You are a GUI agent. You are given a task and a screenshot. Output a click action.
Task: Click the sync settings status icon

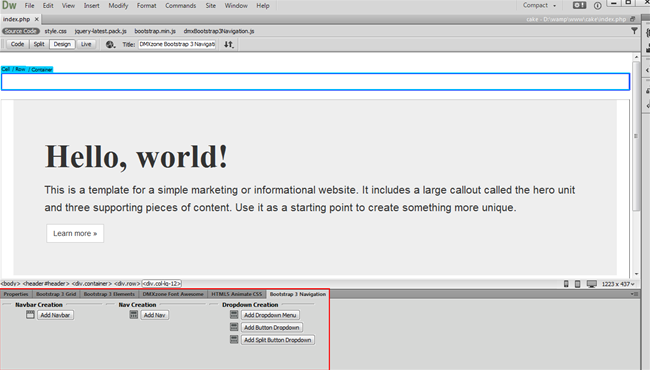tap(580, 5)
